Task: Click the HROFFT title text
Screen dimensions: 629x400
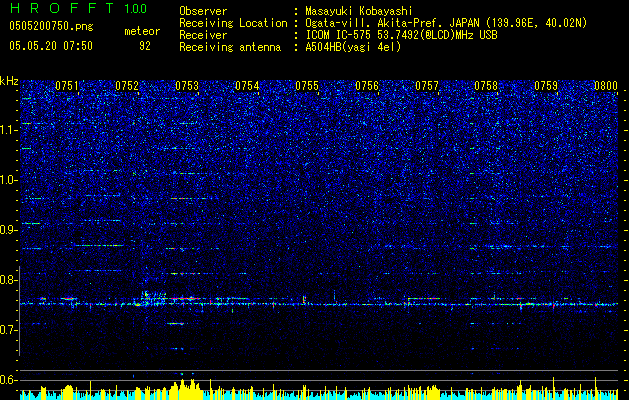Action: pos(62,8)
